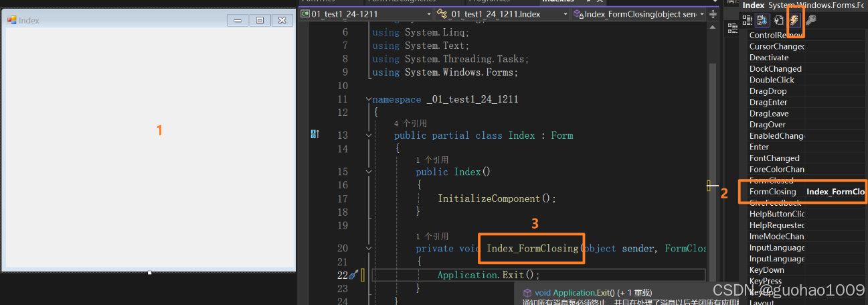Select the FormClosing event row
Viewport: 868px width, 305px height.
806,192
